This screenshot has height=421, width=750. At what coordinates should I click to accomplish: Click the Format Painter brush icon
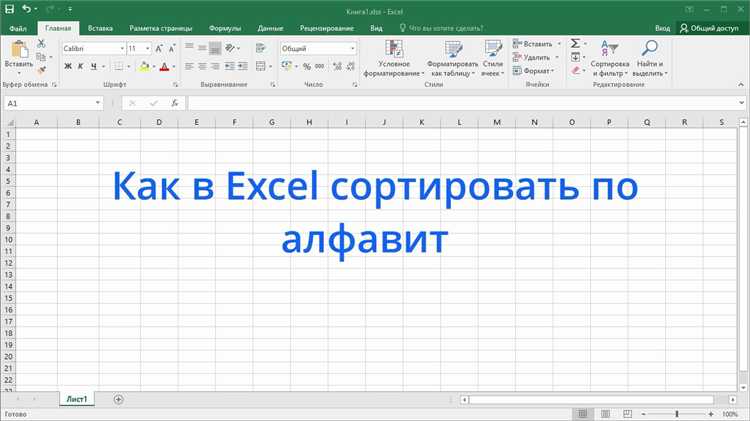coord(42,70)
